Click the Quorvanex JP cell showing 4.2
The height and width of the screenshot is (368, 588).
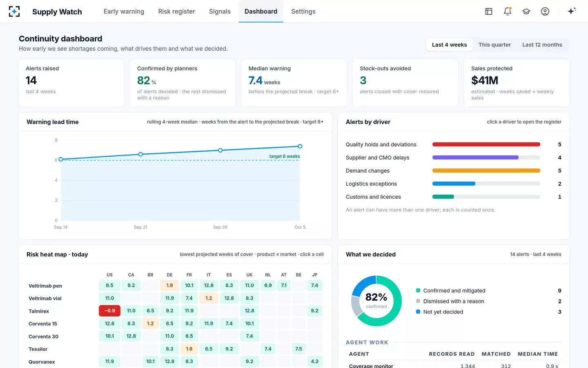[x=314, y=361]
